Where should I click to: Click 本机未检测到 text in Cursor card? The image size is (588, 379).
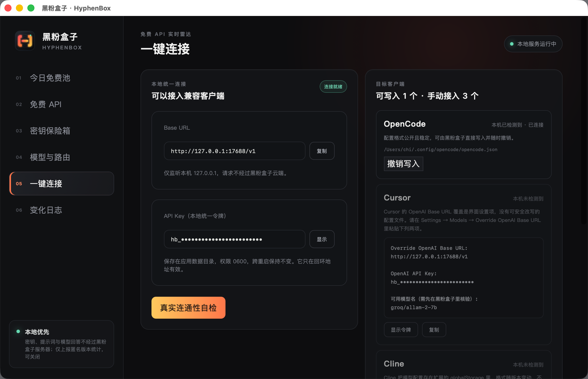click(x=528, y=199)
